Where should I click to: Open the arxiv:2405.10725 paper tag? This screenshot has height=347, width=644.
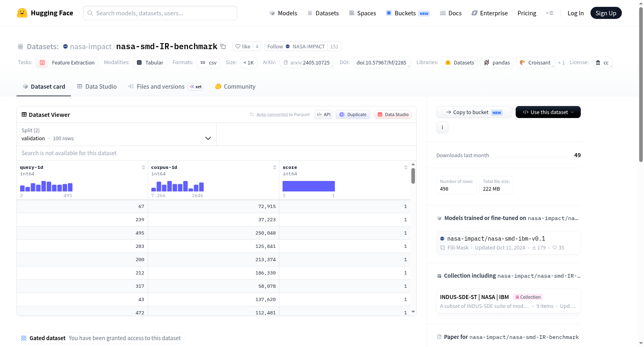pyautogui.click(x=307, y=62)
